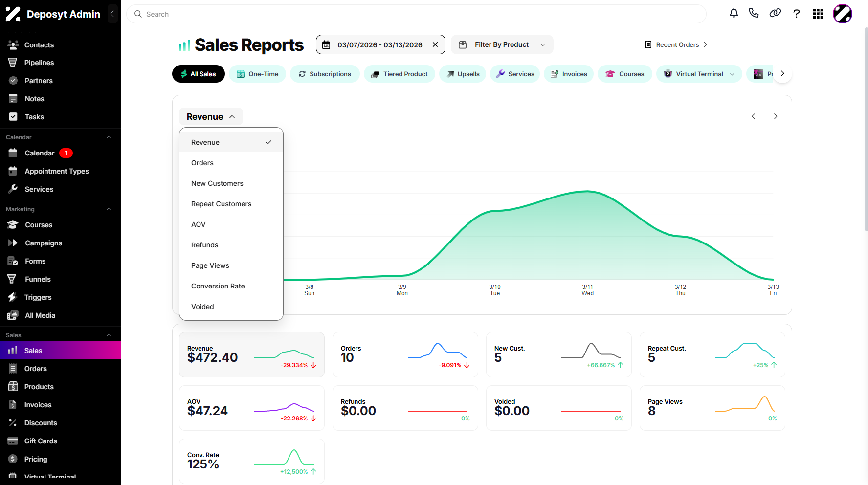
Task: Open the apps grid icon
Action: [x=818, y=14]
